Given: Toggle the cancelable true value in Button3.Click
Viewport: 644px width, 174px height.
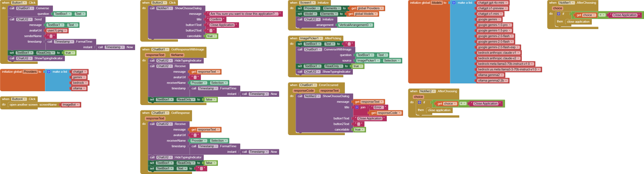Looking at the screenshot, I should [x=211, y=36].
